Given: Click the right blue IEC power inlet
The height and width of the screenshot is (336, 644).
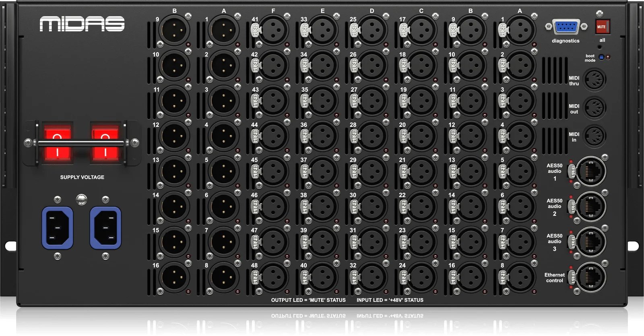Looking at the screenshot, I should 105,228.
